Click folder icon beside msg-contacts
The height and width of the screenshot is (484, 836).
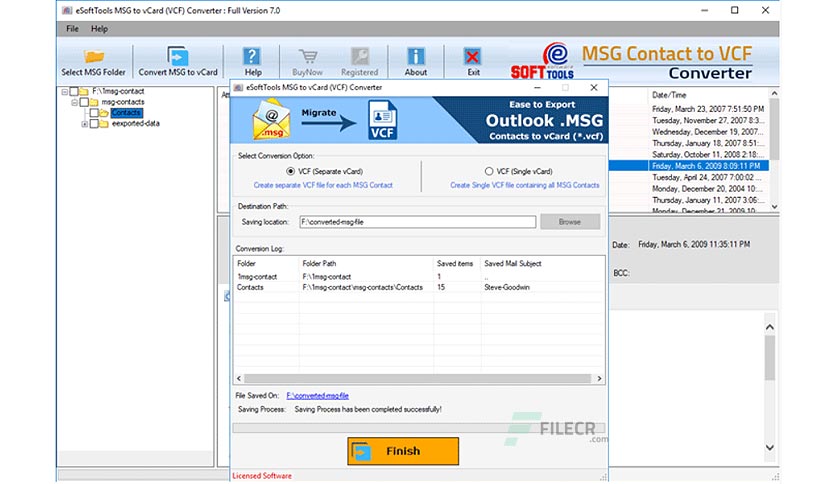[x=94, y=102]
